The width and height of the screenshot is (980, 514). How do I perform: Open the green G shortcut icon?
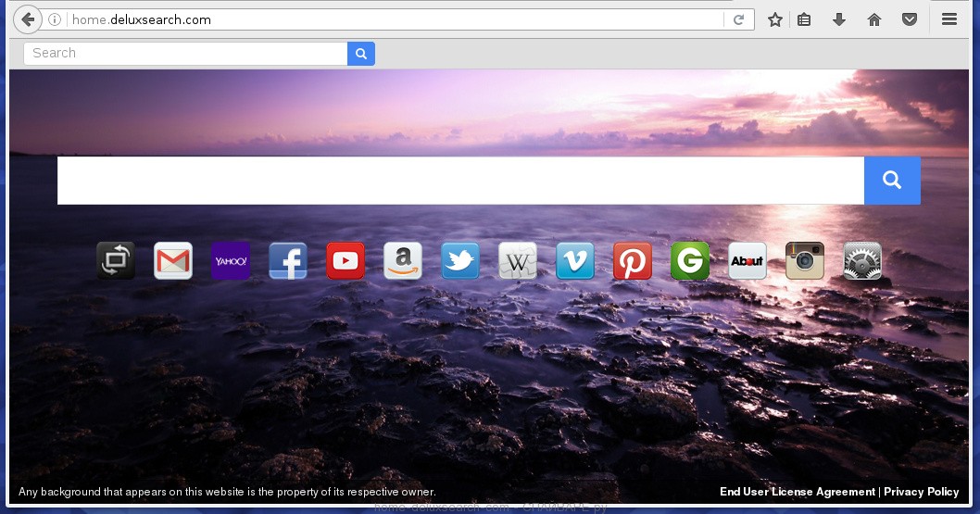click(x=690, y=260)
